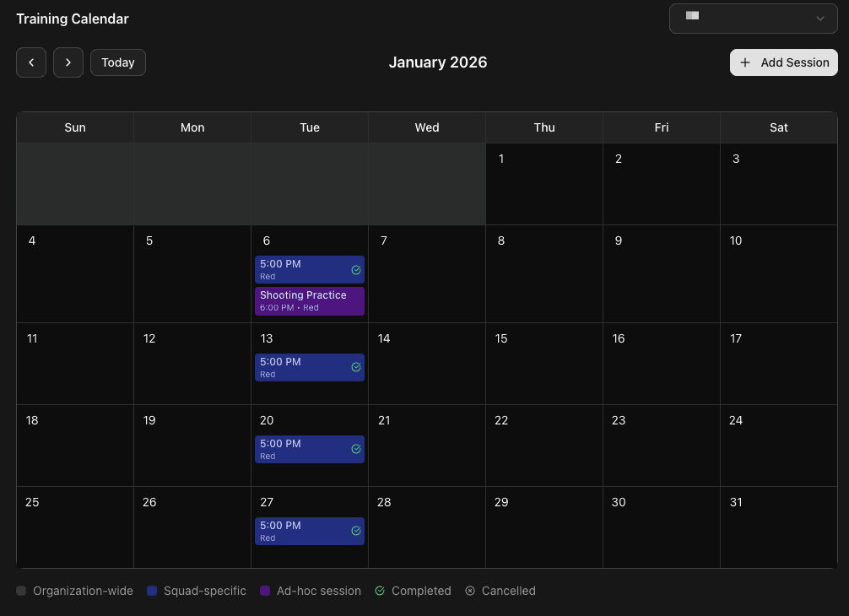Select the 5:00 PM Red session on January 20
Viewport: 849px width, 616px height.
304,449
